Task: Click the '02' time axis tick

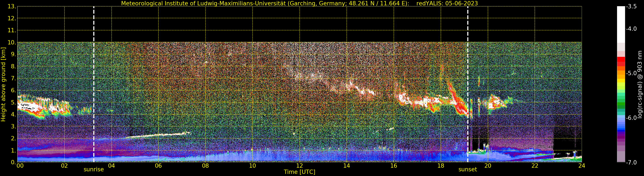Action: pos(64,166)
